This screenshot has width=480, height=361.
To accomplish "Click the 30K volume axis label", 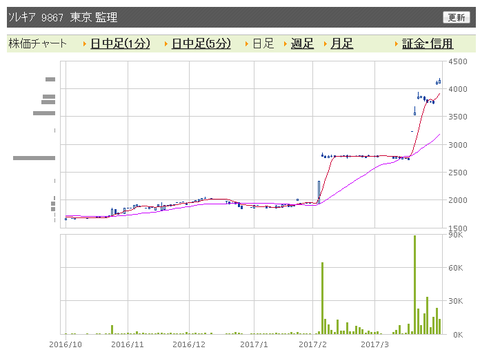I will (456, 301).
